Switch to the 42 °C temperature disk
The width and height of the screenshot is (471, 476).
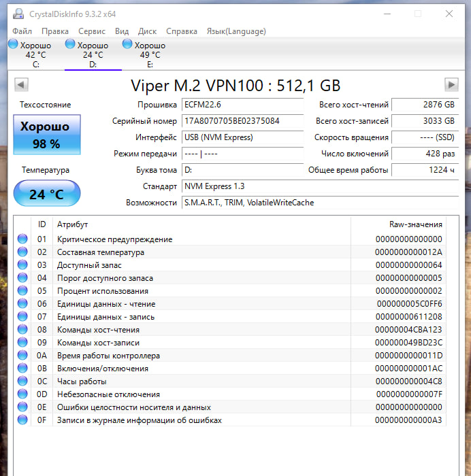pos(36,54)
